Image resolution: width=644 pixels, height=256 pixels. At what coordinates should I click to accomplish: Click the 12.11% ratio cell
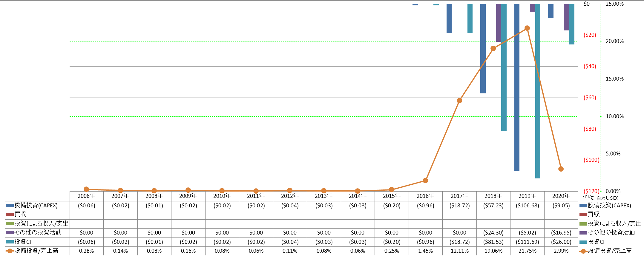(459, 251)
